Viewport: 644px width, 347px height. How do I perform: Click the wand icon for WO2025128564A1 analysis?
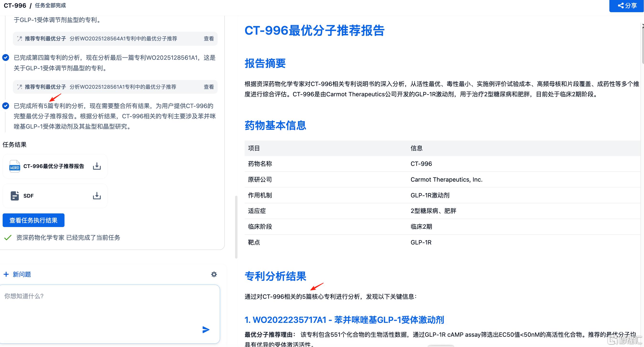pyautogui.click(x=20, y=38)
